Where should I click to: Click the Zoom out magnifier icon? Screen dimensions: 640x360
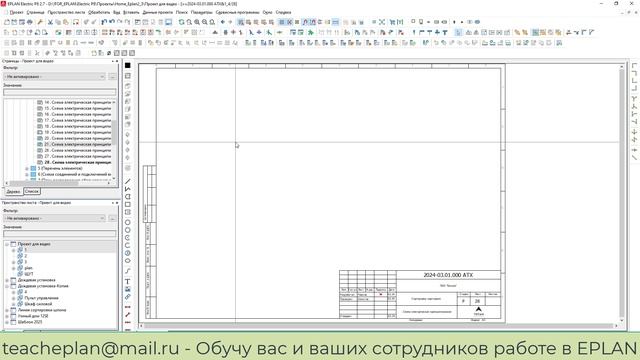point(205,22)
